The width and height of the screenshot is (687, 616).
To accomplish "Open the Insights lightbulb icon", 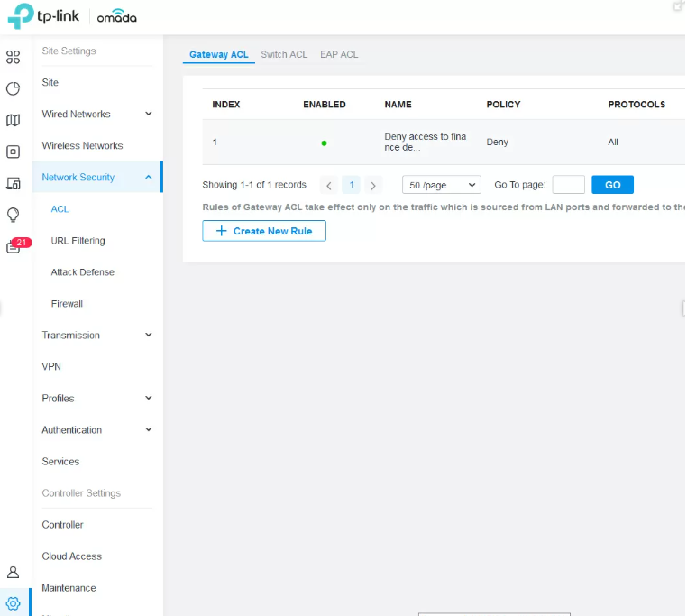I will 13,215.
